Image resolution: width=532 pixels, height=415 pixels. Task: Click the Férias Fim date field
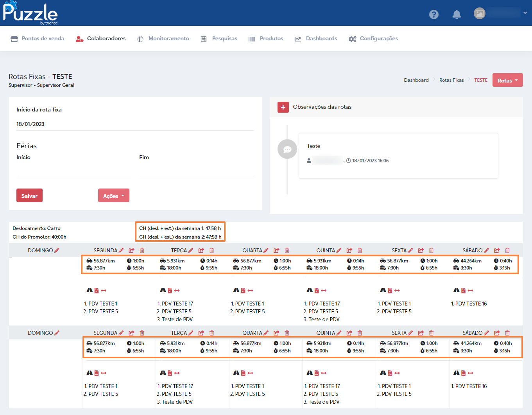tap(197, 171)
